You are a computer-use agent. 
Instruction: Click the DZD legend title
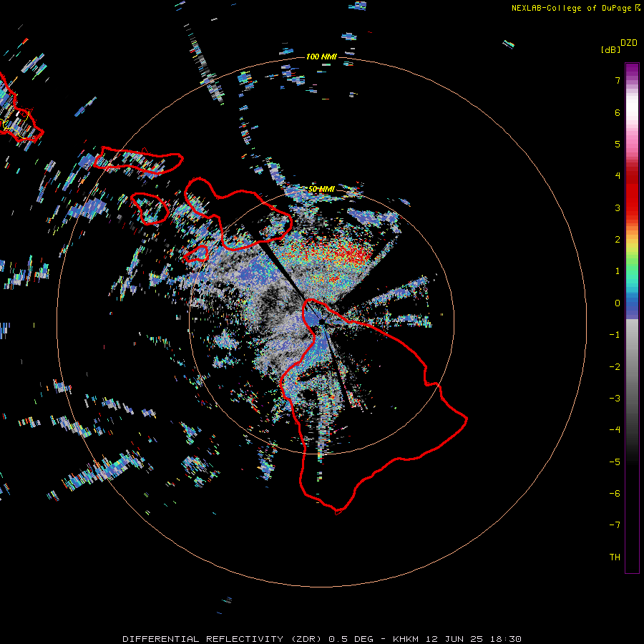[629, 42]
